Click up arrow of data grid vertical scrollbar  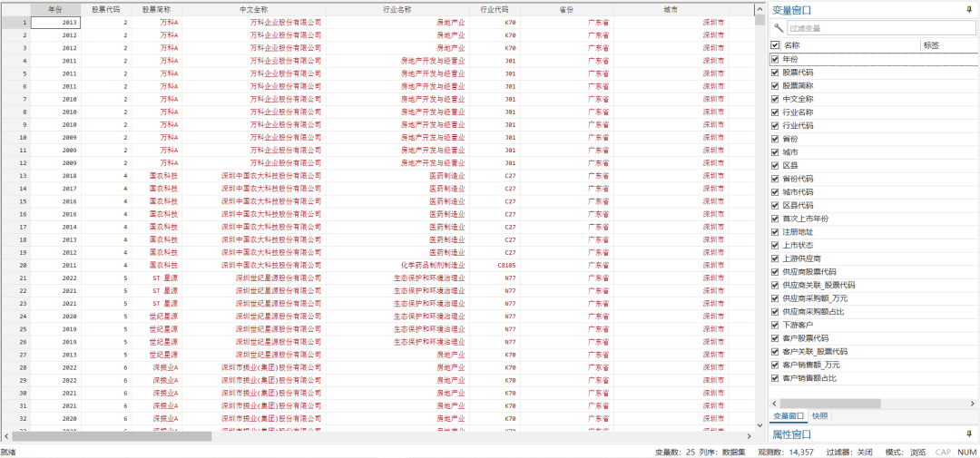[760, 7]
